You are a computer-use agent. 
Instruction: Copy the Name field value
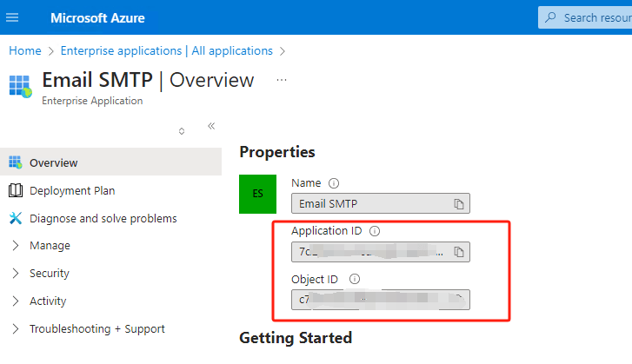click(x=459, y=204)
